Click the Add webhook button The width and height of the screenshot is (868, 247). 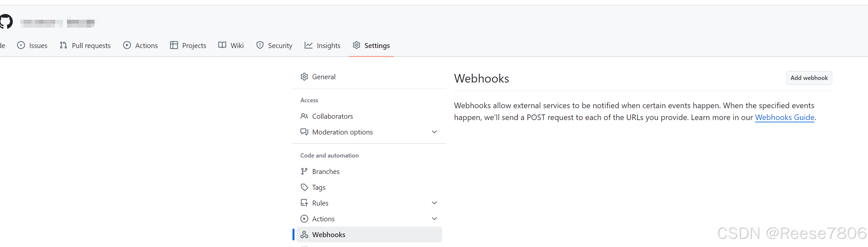[809, 78]
